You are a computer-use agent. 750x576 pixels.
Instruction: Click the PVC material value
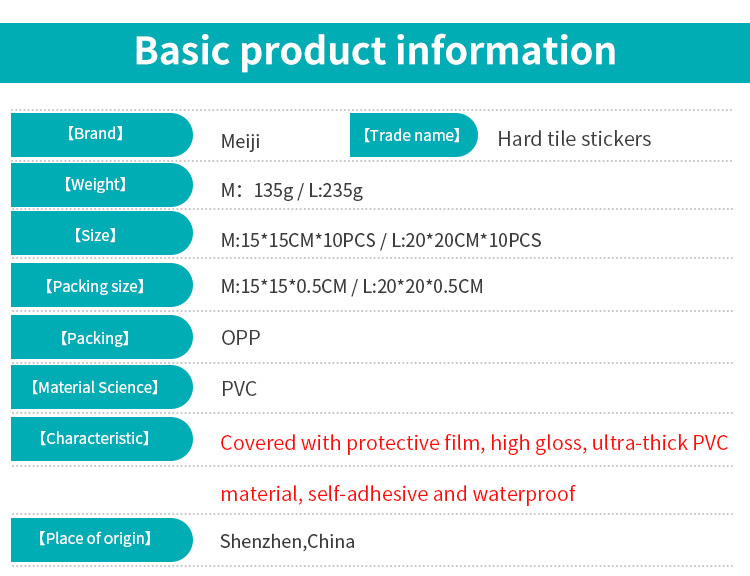(x=239, y=389)
